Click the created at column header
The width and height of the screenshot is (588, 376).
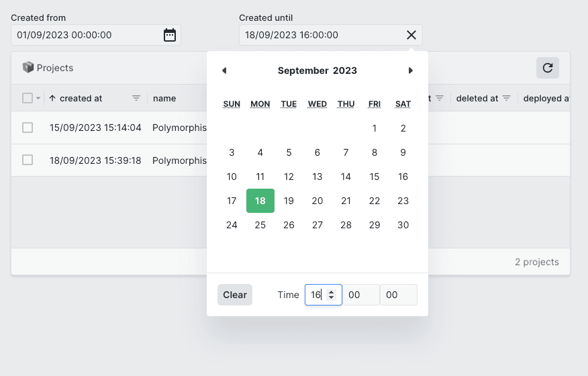[x=81, y=98]
